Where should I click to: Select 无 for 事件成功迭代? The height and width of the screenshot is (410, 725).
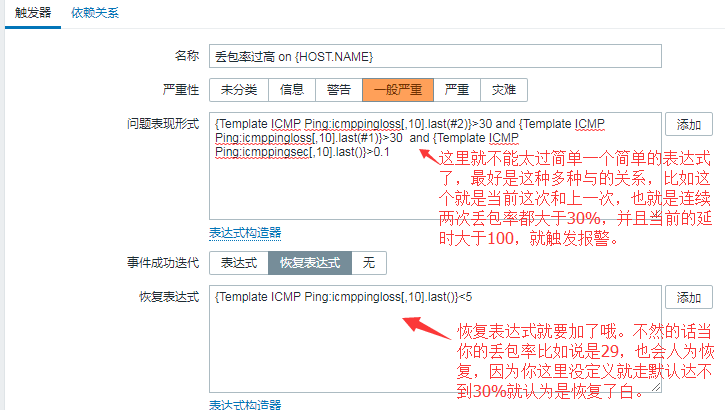click(x=369, y=263)
